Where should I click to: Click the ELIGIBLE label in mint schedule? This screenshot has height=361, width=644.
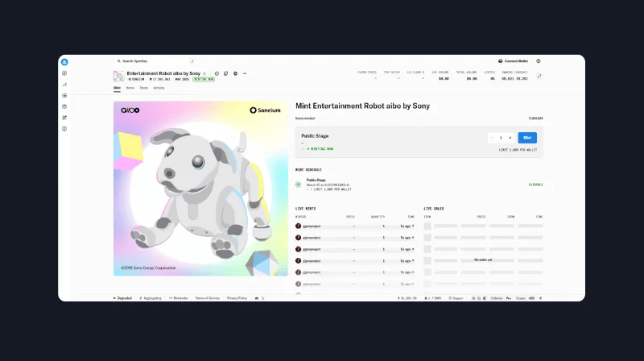pyautogui.click(x=535, y=185)
